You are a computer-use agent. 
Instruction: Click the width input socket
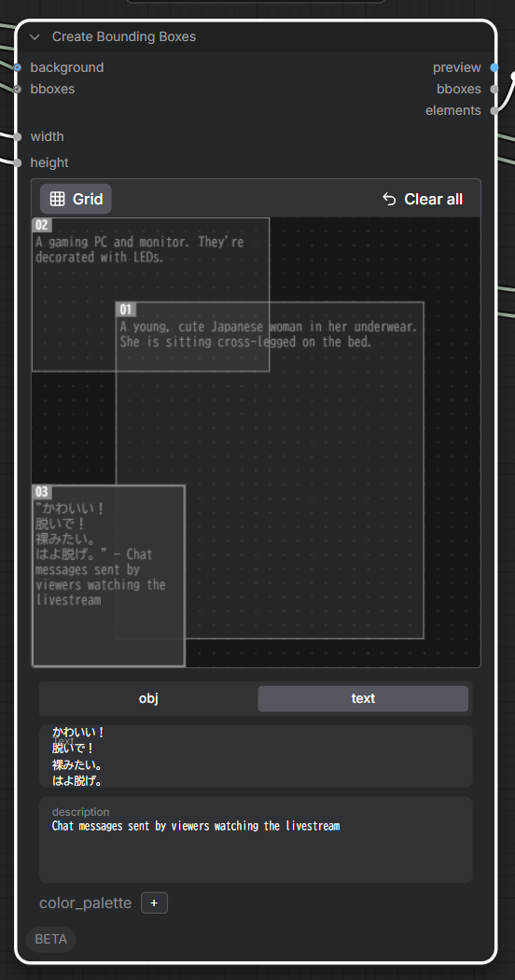click(18, 136)
